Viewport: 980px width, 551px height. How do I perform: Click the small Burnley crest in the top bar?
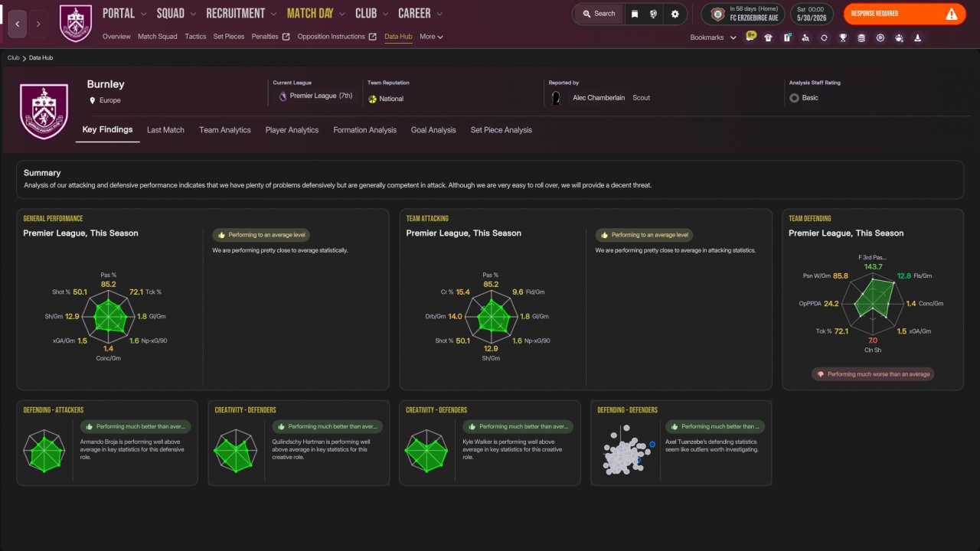pos(75,24)
